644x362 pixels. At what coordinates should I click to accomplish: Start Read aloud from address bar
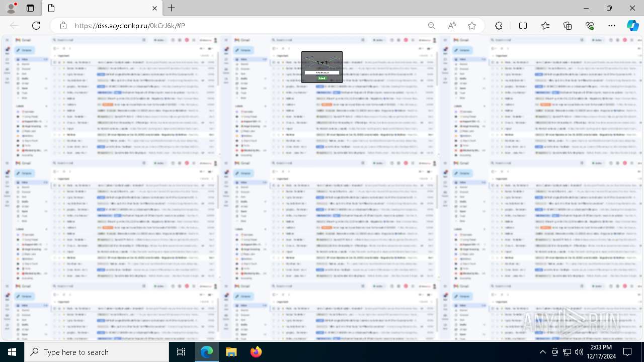click(452, 26)
